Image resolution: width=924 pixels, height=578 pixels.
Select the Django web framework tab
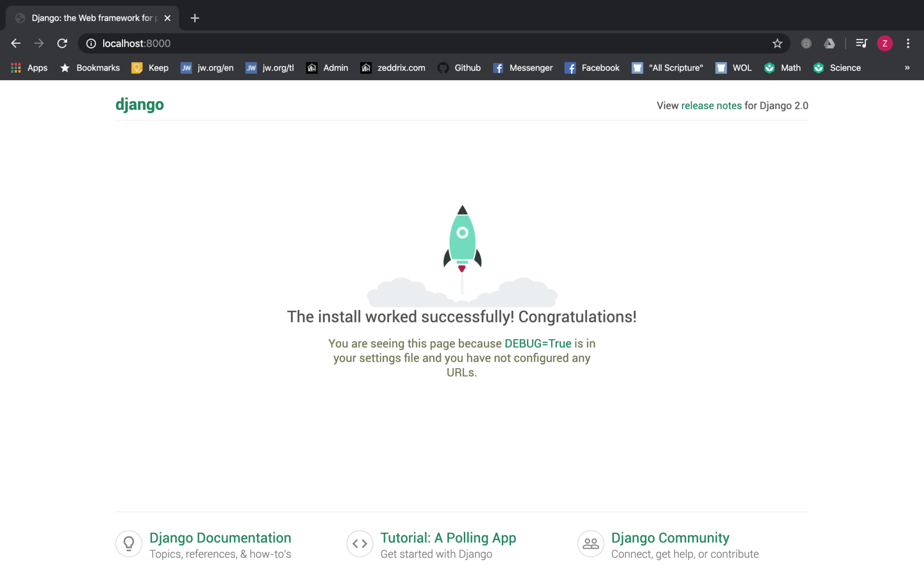click(92, 18)
